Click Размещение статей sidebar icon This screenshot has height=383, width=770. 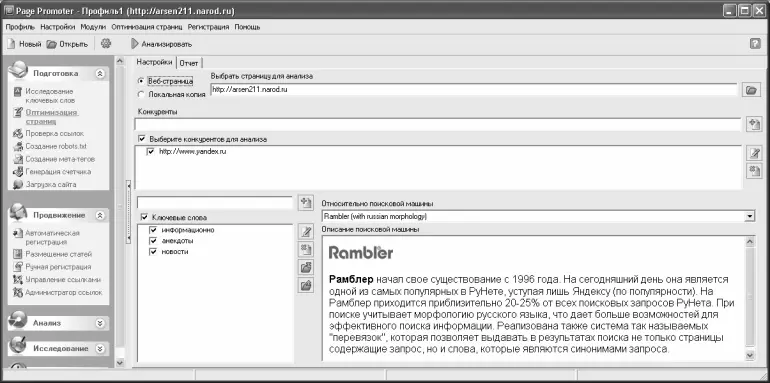click(18, 254)
